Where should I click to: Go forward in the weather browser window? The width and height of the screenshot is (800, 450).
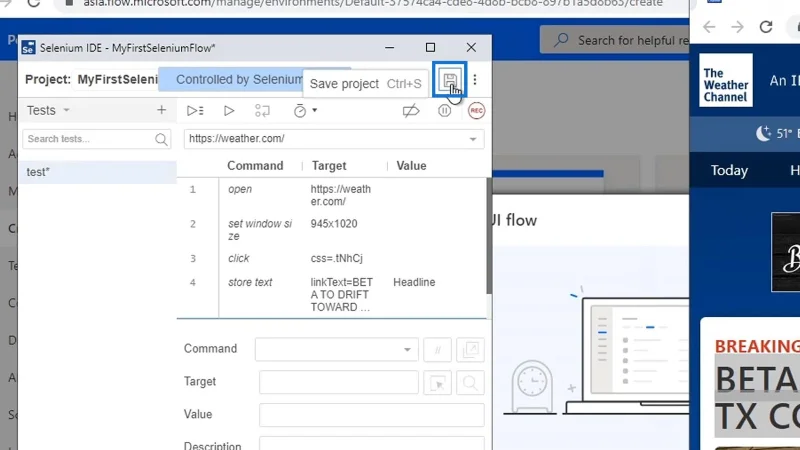tap(737, 27)
